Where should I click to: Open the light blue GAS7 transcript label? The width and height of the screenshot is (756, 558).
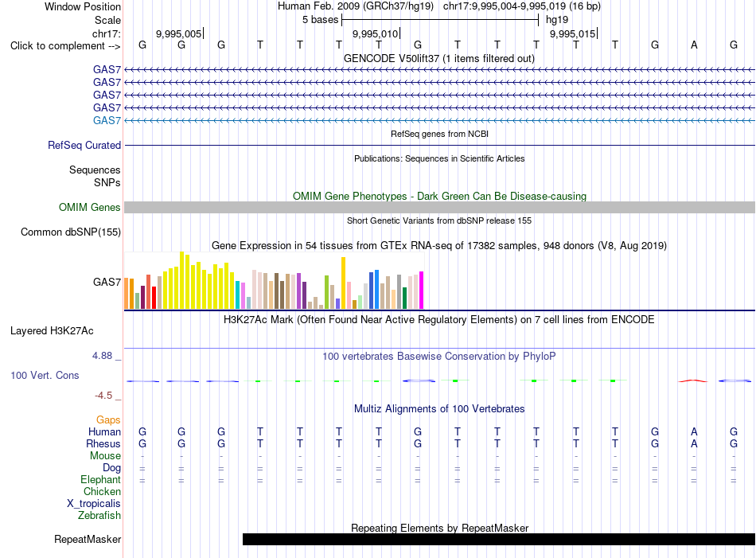pos(107,120)
